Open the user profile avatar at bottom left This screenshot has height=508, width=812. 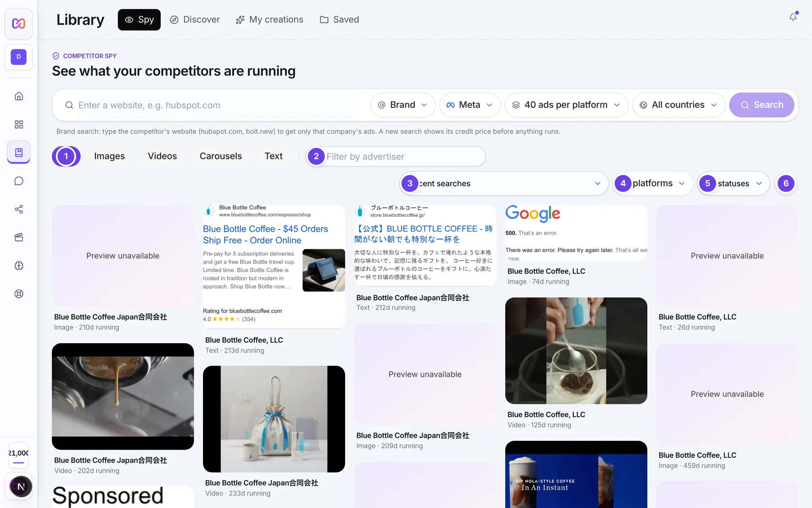tap(21, 486)
